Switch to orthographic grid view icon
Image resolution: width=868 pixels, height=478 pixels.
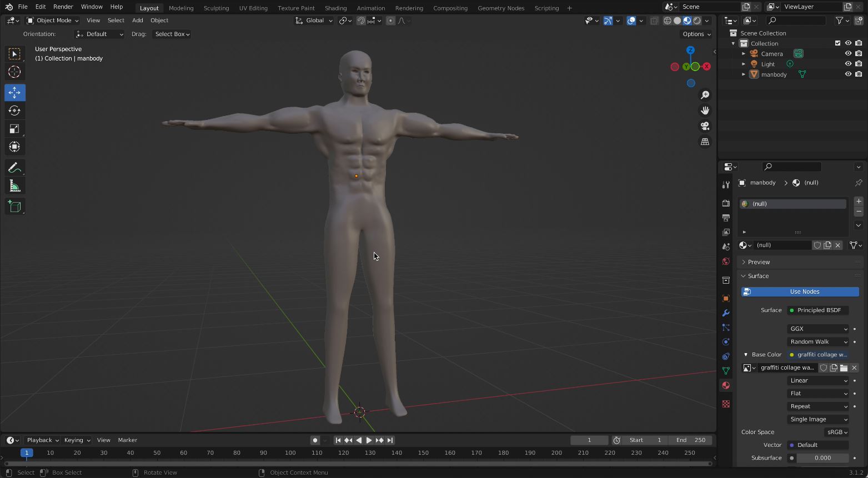click(705, 142)
